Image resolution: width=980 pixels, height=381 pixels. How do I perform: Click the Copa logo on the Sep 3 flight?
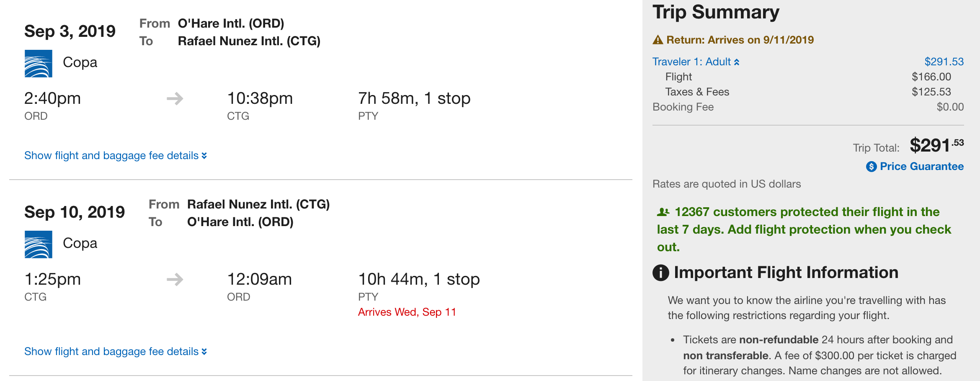(x=38, y=64)
